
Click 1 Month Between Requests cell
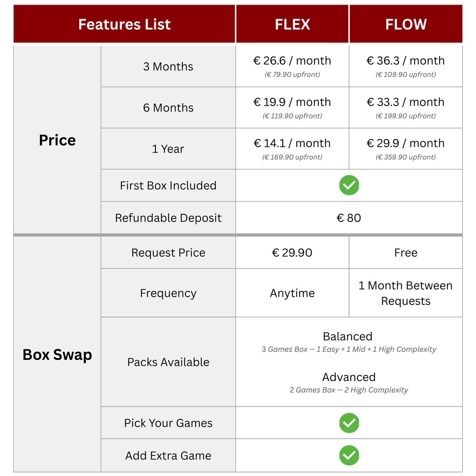pyautogui.click(x=406, y=293)
